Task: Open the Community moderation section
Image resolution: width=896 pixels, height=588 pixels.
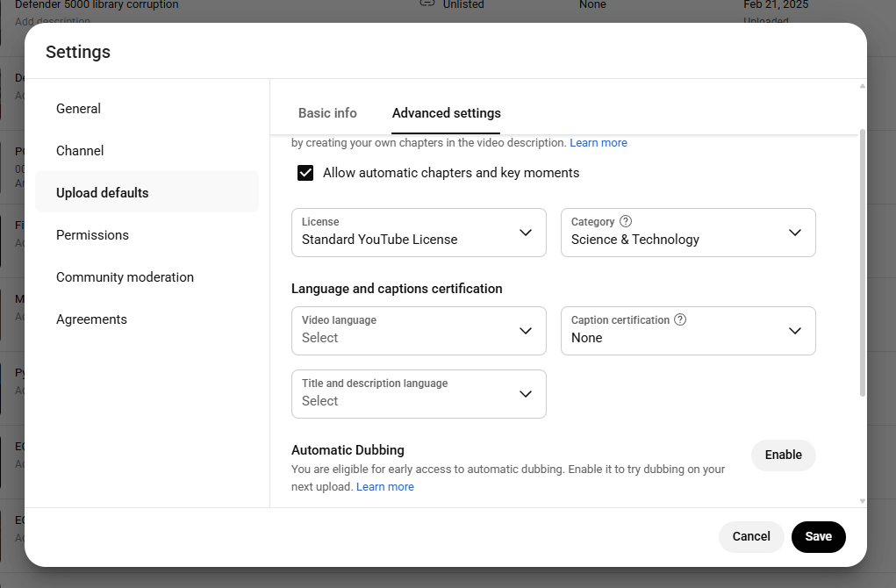Action: 125,276
